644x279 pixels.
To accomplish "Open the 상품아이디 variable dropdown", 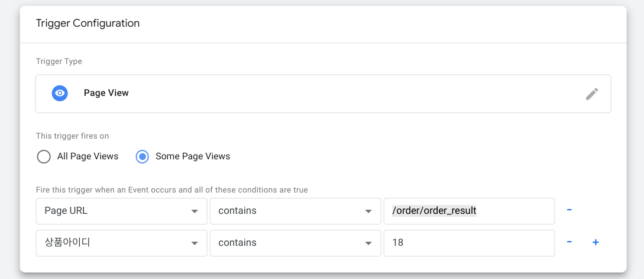I will tap(122, 243).
